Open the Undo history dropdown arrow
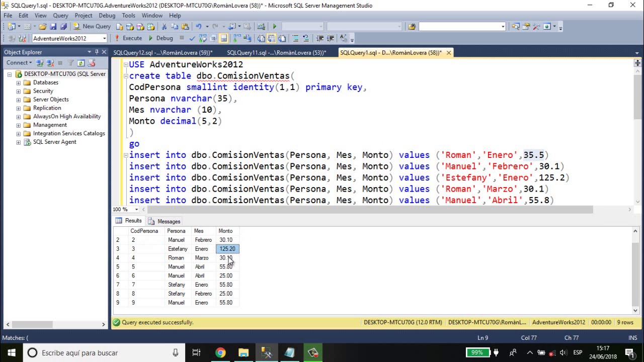Viewport: 644px width, 362px height. point(207,26)
